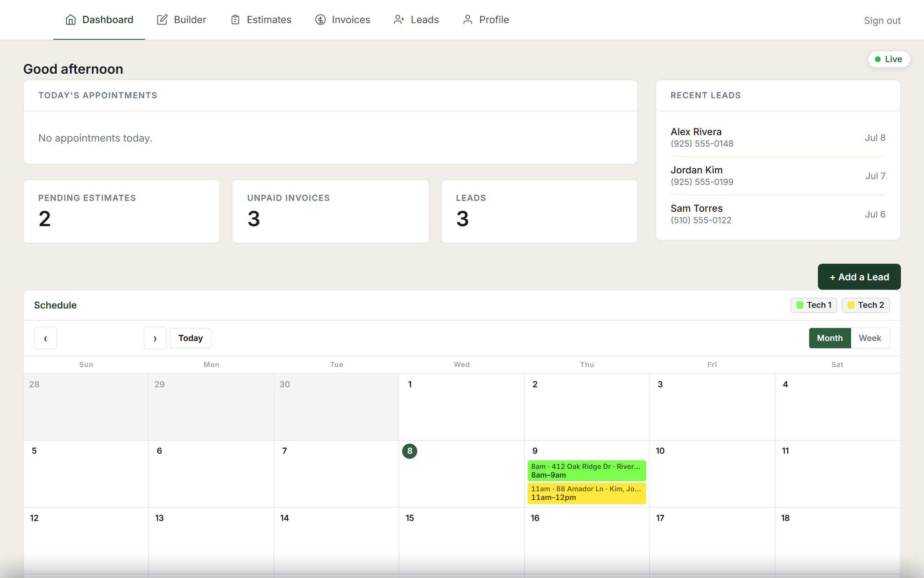Open the 8am 412 Oak Ridge Dr appointment
The height and width of the screenshot is (578, 924).
pyautogui.click(x=587, y=471)
